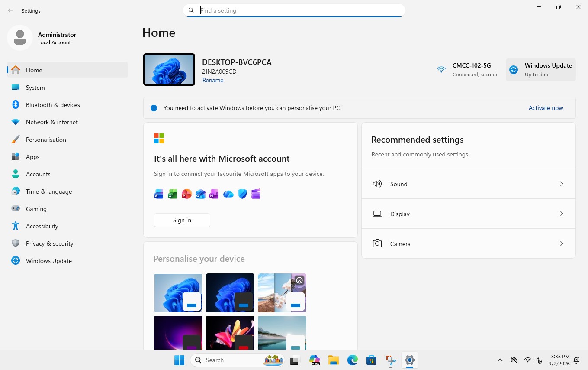
Task: Select the colorful flower dark theme
Action: point(230,332)
